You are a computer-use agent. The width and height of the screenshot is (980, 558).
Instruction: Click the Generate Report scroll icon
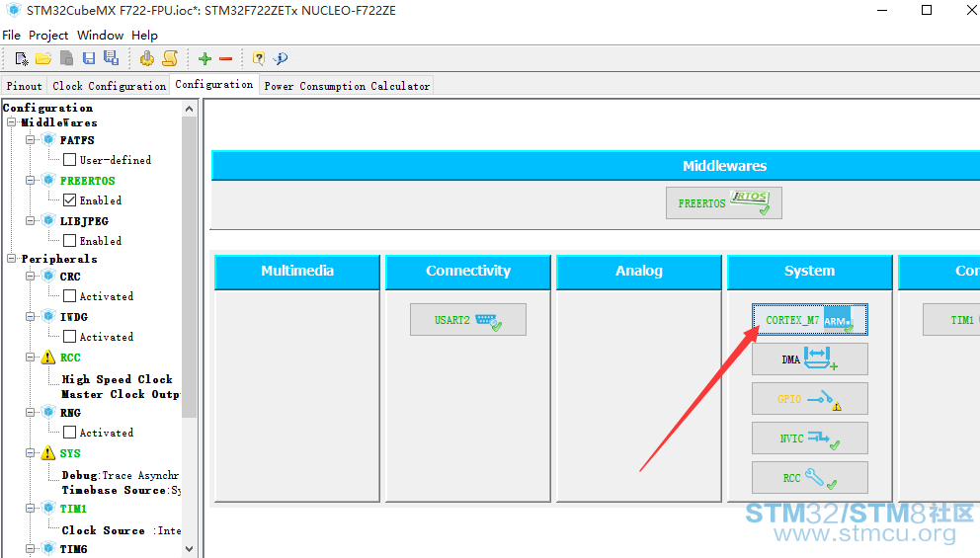pos(170,58)
